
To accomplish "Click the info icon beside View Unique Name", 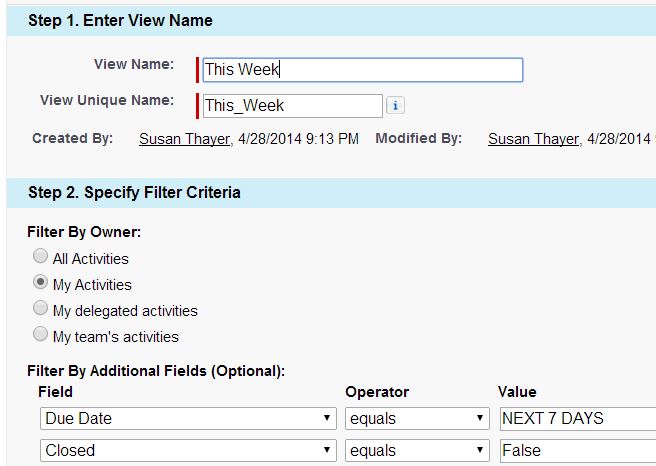I will (395, 105).
